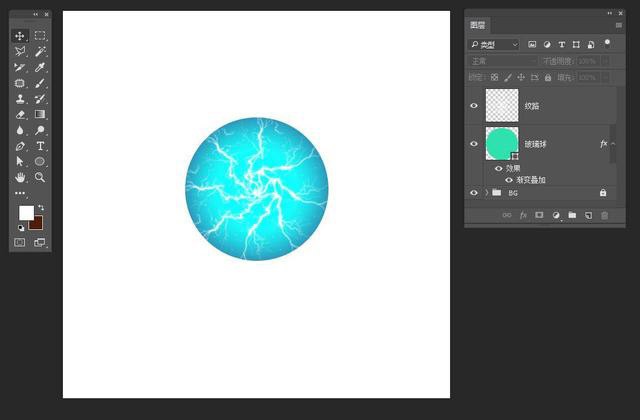This screenshot has height=420, width=640.
Task: Open the layer filter type dropdown
Action: [x=494, y=44]
